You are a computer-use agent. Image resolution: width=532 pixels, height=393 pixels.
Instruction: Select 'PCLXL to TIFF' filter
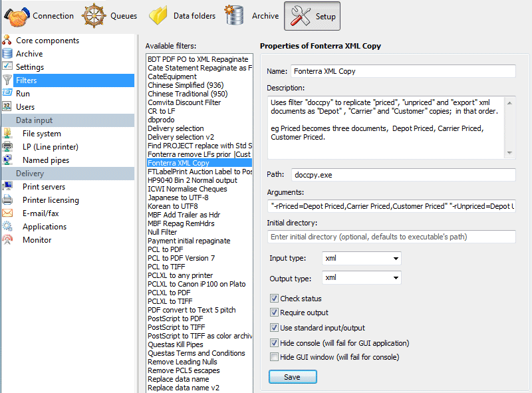pos(170,301)
